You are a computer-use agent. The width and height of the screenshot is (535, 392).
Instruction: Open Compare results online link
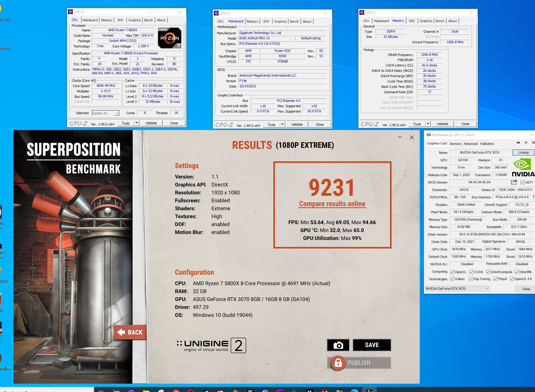coord(332,204)
